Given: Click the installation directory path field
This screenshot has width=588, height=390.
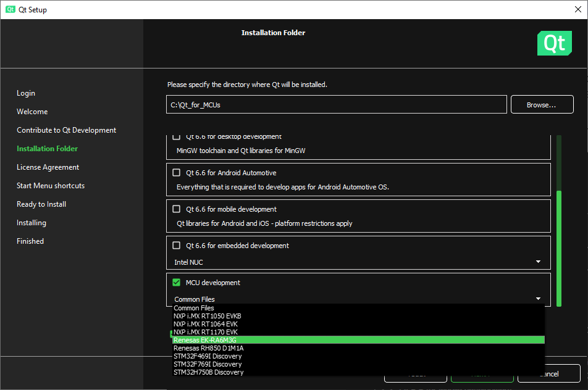Looking at the screenshot, I should point(336,105).
